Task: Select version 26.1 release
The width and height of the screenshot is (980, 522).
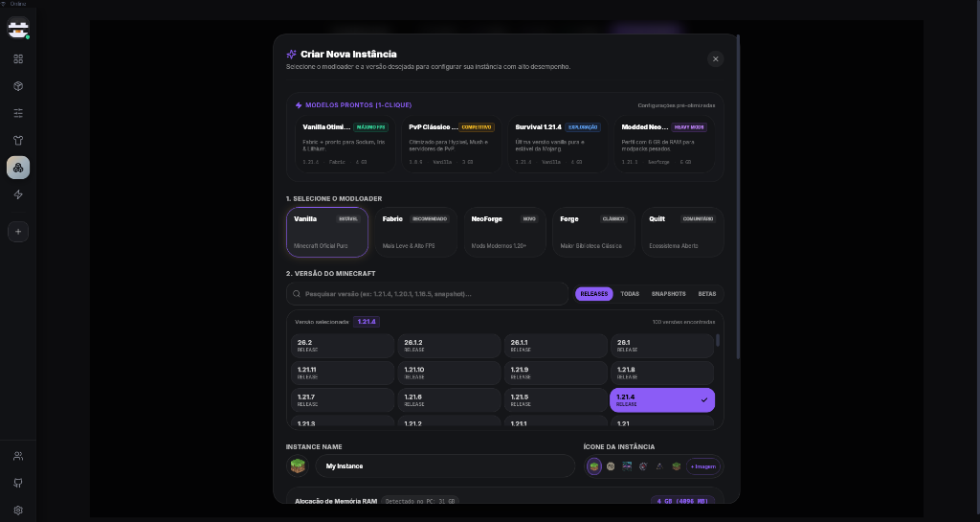Action: pyautogui.click(x=662, y=346)
